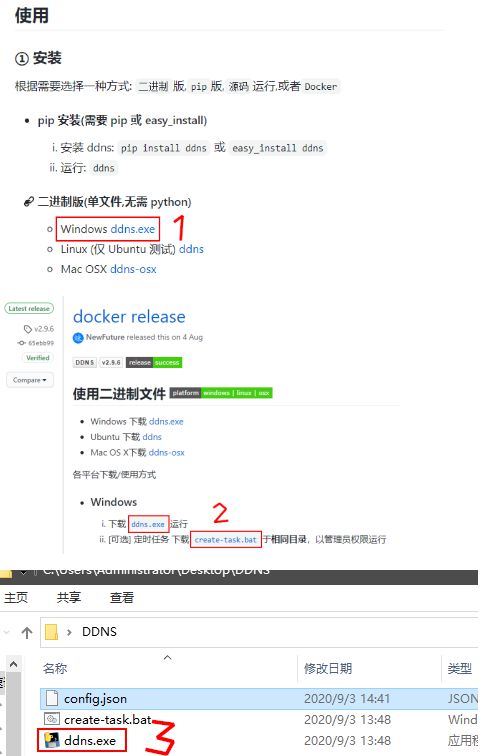
Task: Click the ddns.exe application file icon
Action: tap(52, 740)
